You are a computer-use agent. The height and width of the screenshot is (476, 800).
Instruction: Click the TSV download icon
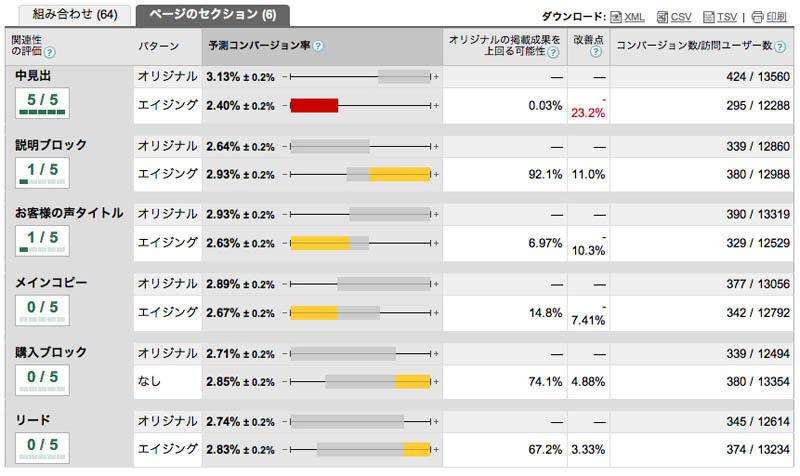tap(709, 17)
